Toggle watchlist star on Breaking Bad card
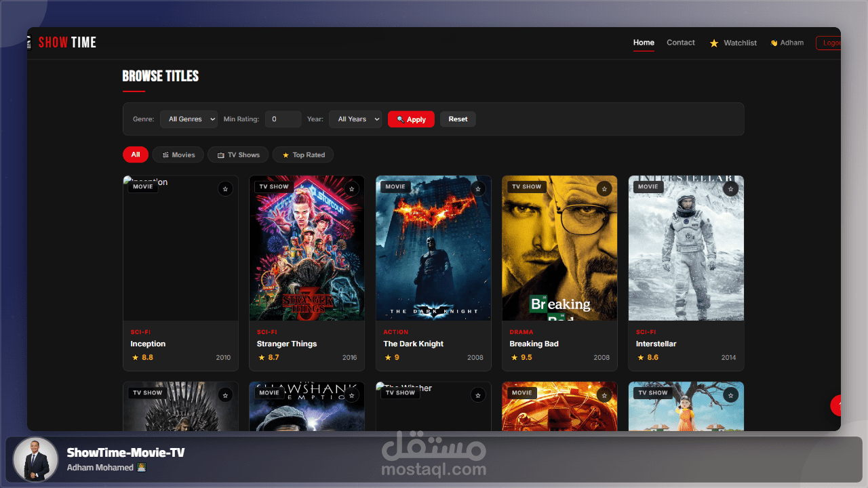Screen dimensions: 868x488 pyautogui.click(x=604, y=188)
